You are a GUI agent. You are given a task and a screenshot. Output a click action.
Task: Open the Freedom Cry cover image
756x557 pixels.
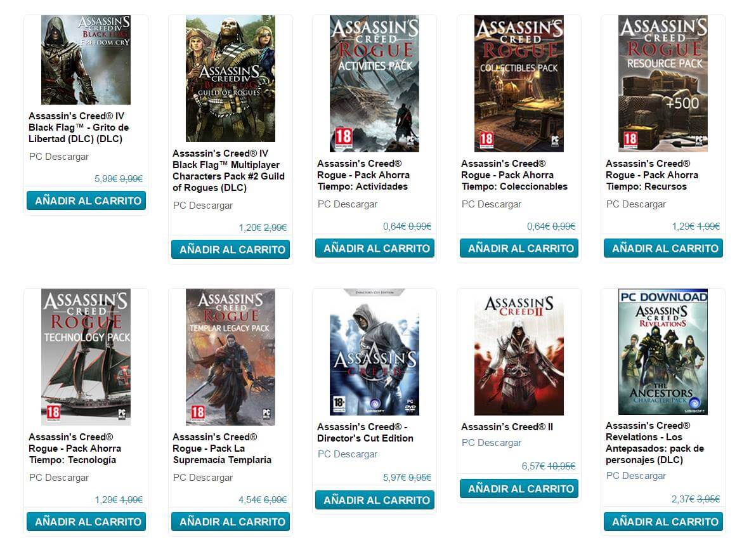pyautogui.click(x=86, y=60)
